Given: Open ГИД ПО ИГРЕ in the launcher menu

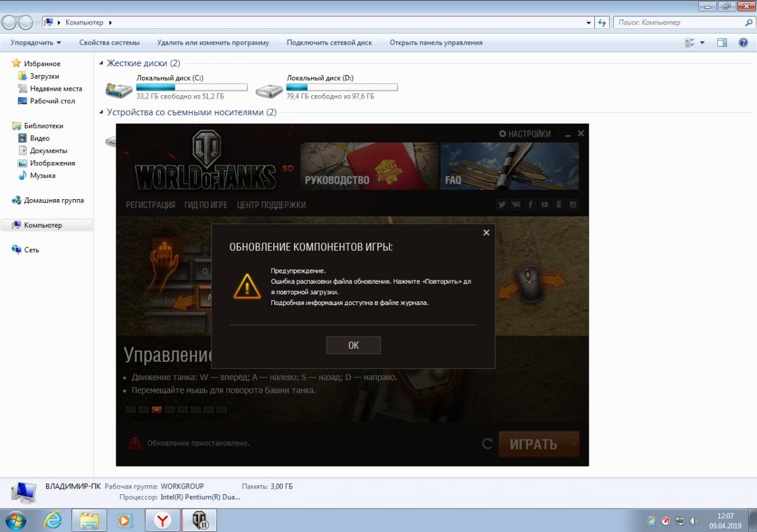Looking at the screenshot, I should 206,205.
